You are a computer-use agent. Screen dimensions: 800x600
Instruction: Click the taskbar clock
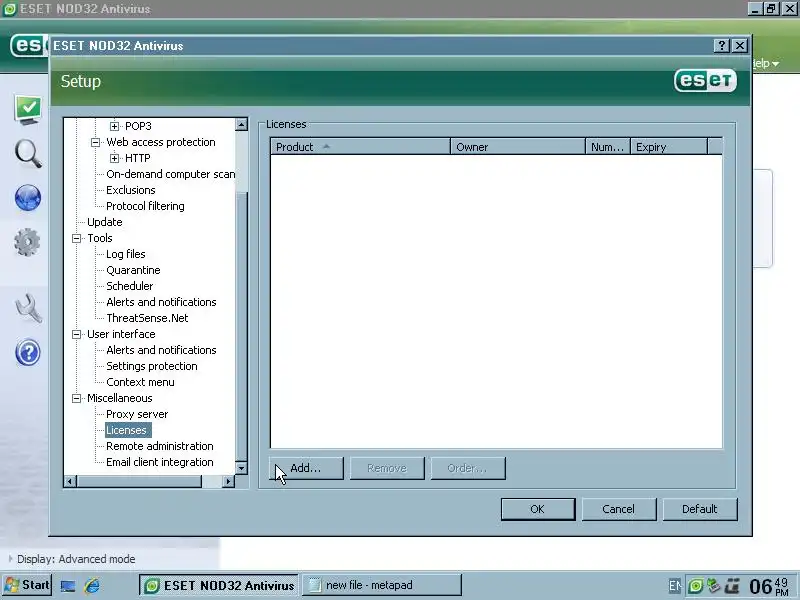(x=770, y=586)
